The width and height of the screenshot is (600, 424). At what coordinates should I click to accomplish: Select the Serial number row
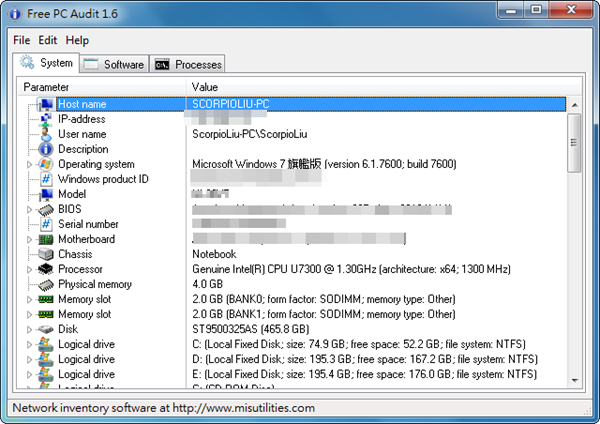click(88, 224)
